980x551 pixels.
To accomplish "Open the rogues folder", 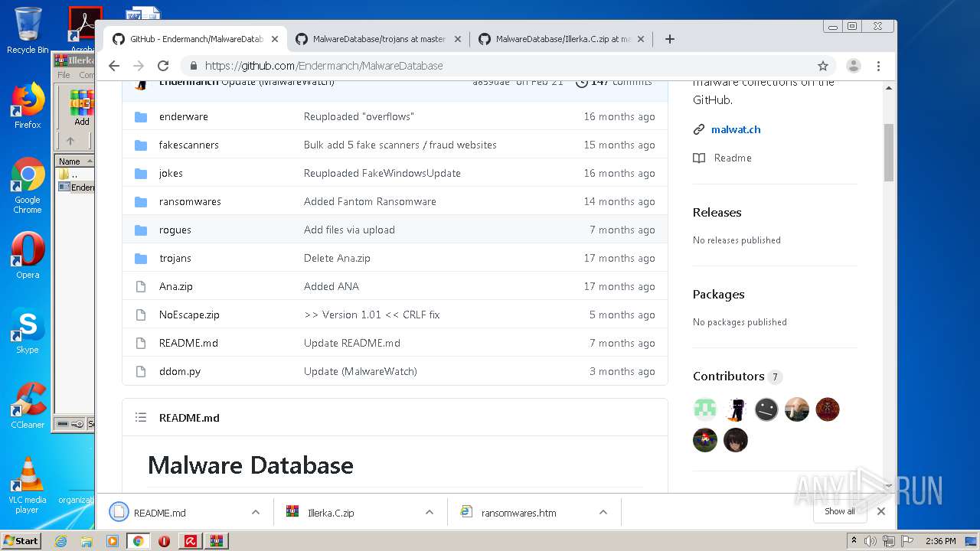I will pyautogui.click(x=175, y=230).
